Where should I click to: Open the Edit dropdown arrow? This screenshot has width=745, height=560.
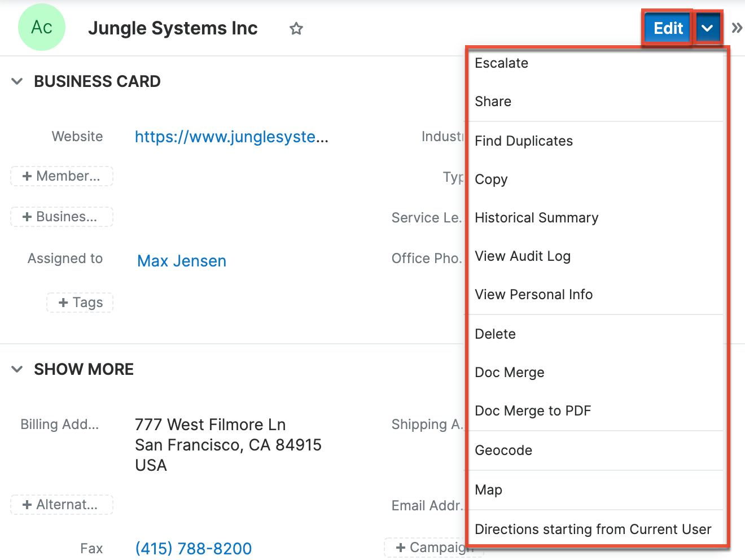708,27
